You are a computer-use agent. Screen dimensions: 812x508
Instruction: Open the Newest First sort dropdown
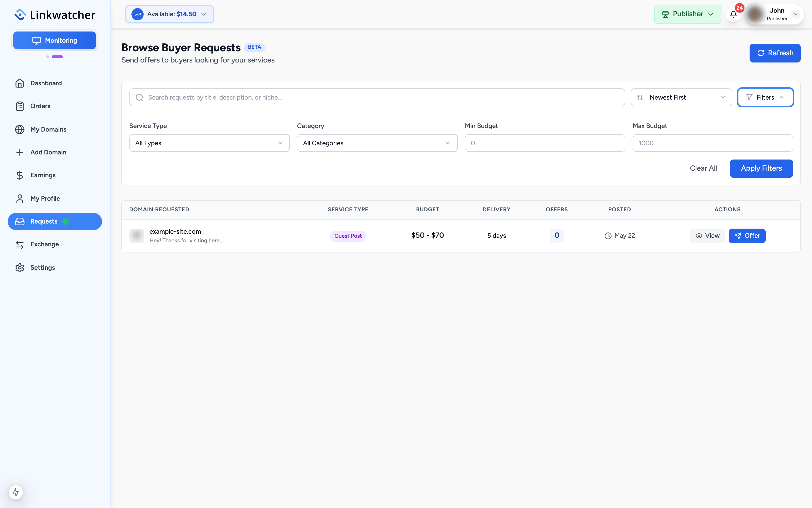(x=681, y=98)
